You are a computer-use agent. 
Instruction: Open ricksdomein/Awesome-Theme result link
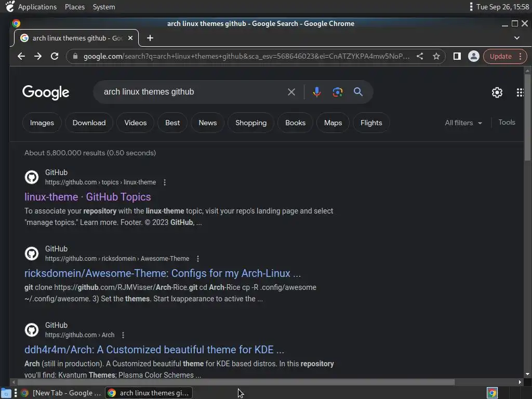[163, 273]
